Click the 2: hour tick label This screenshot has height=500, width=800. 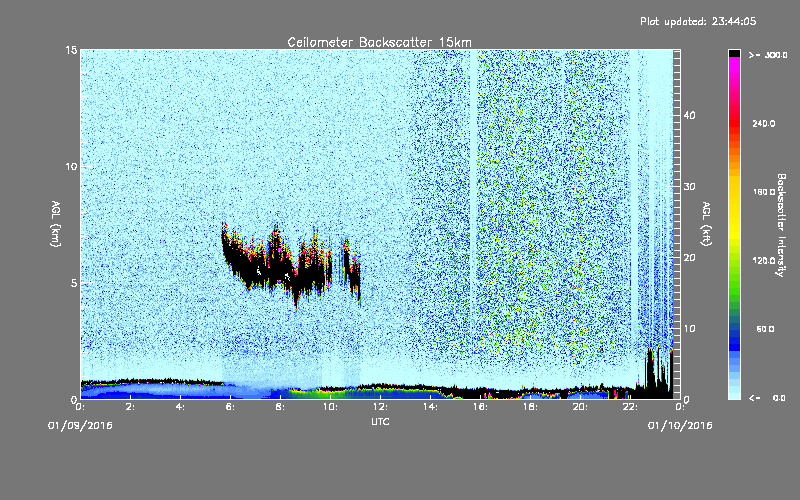click(x=131, y=407)
